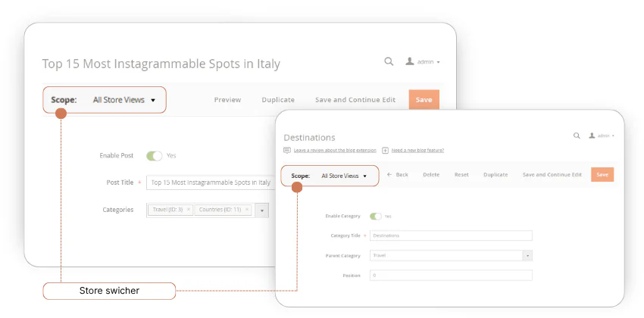Click the Back arrow in Destinations window
The width and height of the screenshot is (644, 318).
tap(389, 174)
